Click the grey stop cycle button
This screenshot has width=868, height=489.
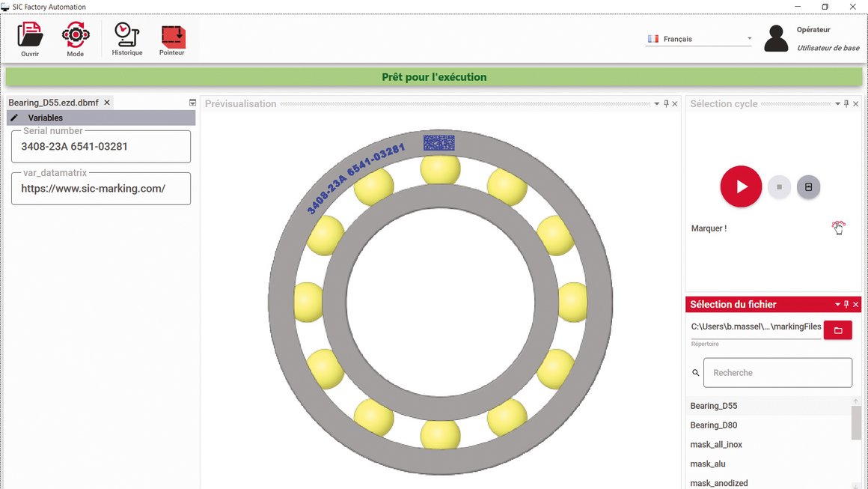point(779,187)
